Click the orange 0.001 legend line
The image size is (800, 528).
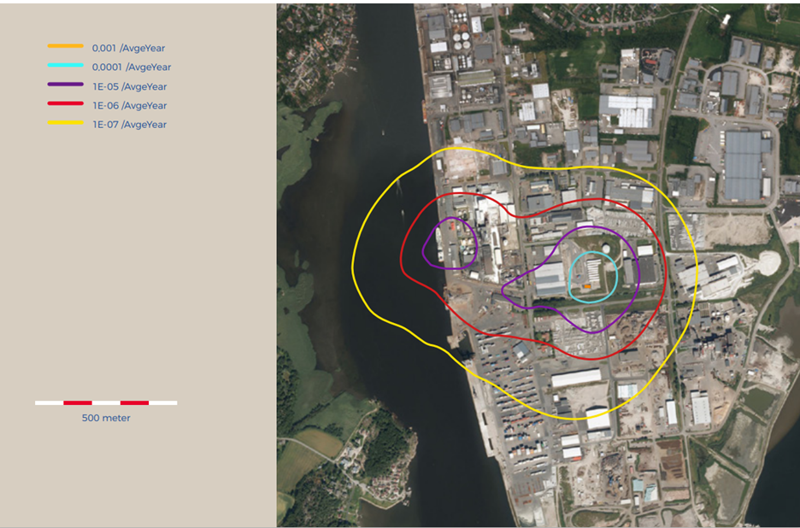pyautogui.click(x=65, y=46)
